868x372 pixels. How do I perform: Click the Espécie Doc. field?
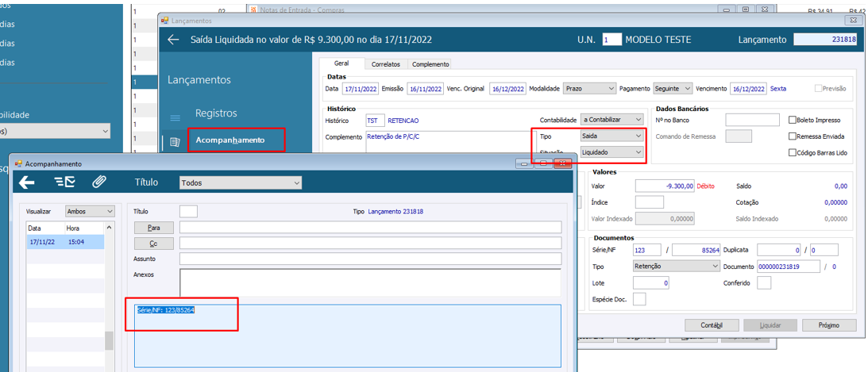[638, 299]
